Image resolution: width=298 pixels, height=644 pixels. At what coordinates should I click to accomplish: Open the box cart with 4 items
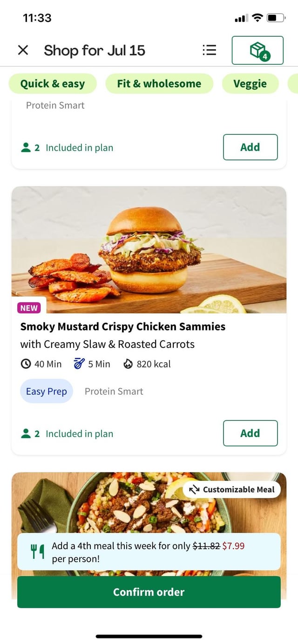[x=257, y=50]
